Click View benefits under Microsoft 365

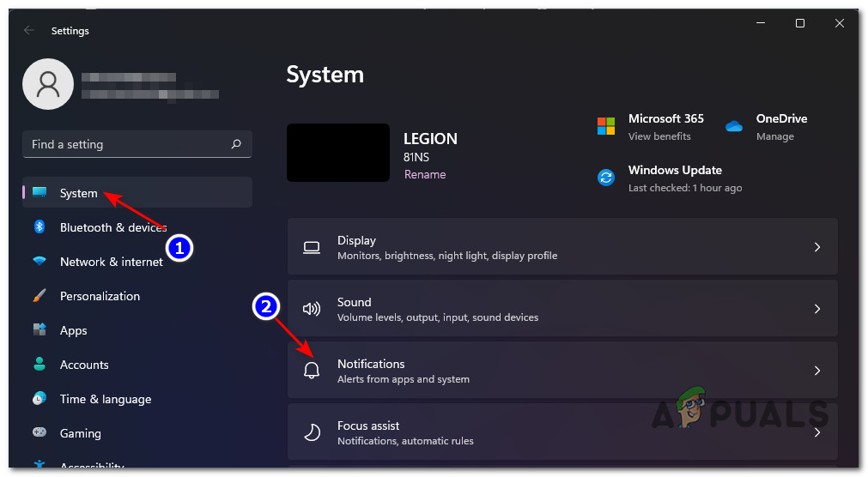coord(659,136)
